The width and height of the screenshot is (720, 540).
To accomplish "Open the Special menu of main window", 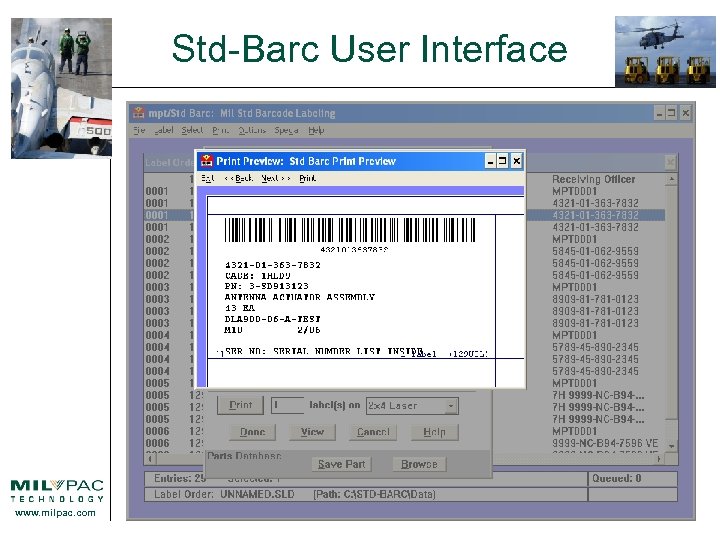I will pos(287,130).
